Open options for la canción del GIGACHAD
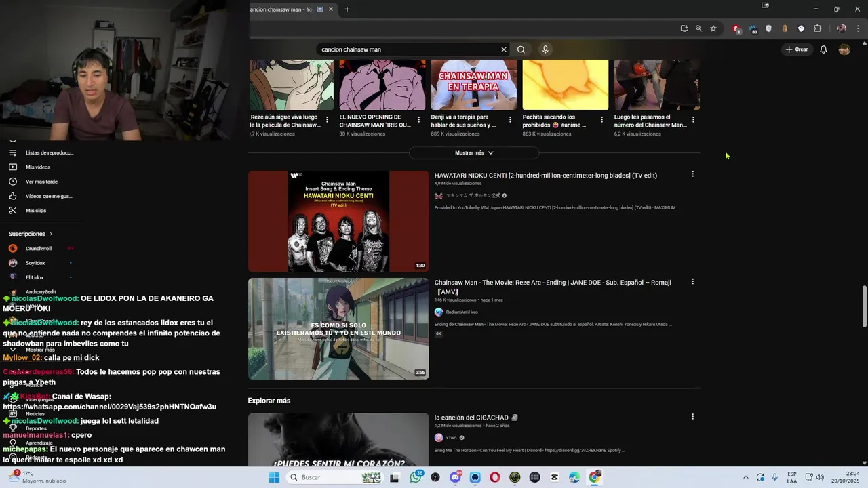 click(x=692, y=416)
